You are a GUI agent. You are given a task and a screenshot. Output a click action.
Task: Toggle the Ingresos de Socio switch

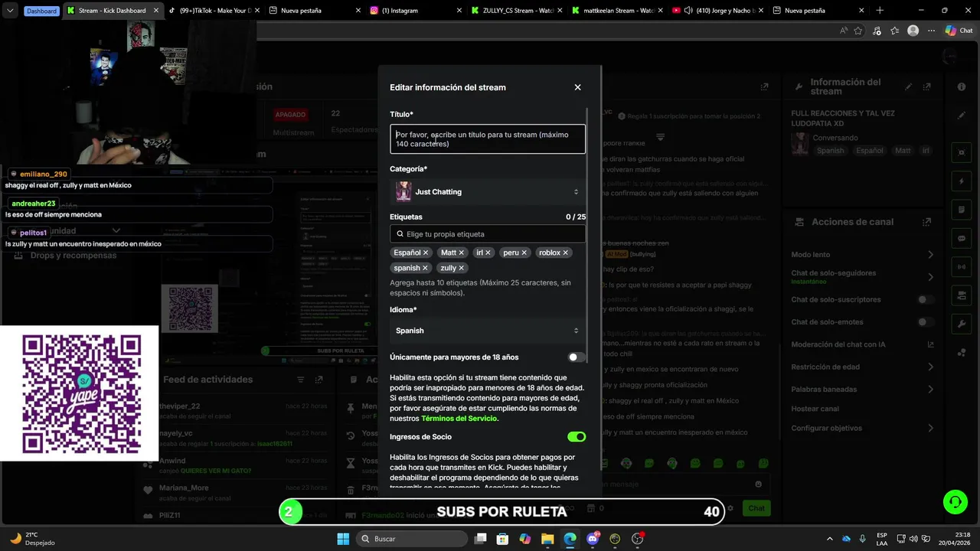[x=577, y=437]
